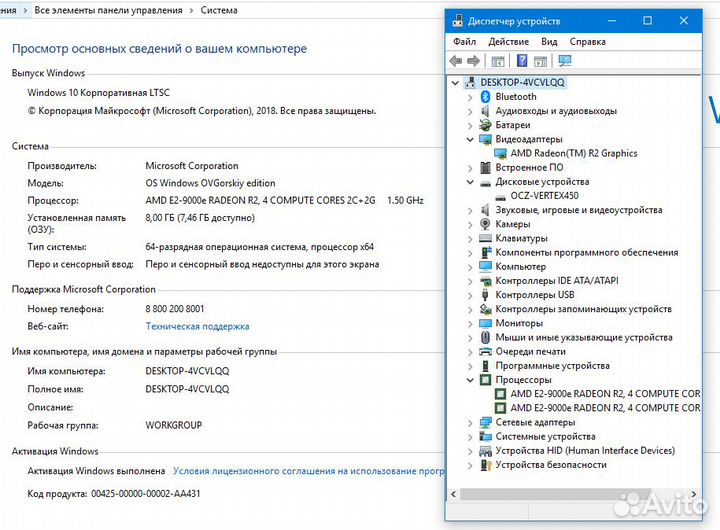This screenshot has width=720, height=530.
Task: Minimize the Диспетчер устройств window
Action: (x=612, y=21)
